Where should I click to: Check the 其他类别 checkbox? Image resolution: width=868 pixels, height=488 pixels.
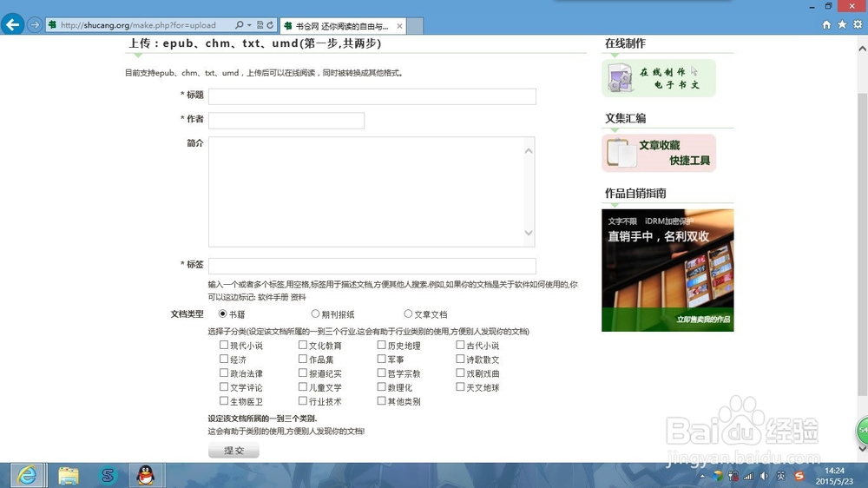coord(381,400)
